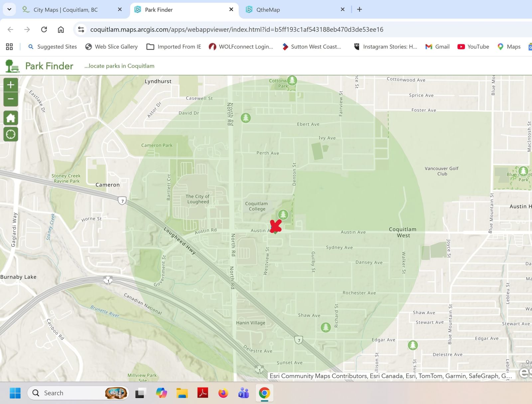Open the Gmail bookmark

coord(437,47)
